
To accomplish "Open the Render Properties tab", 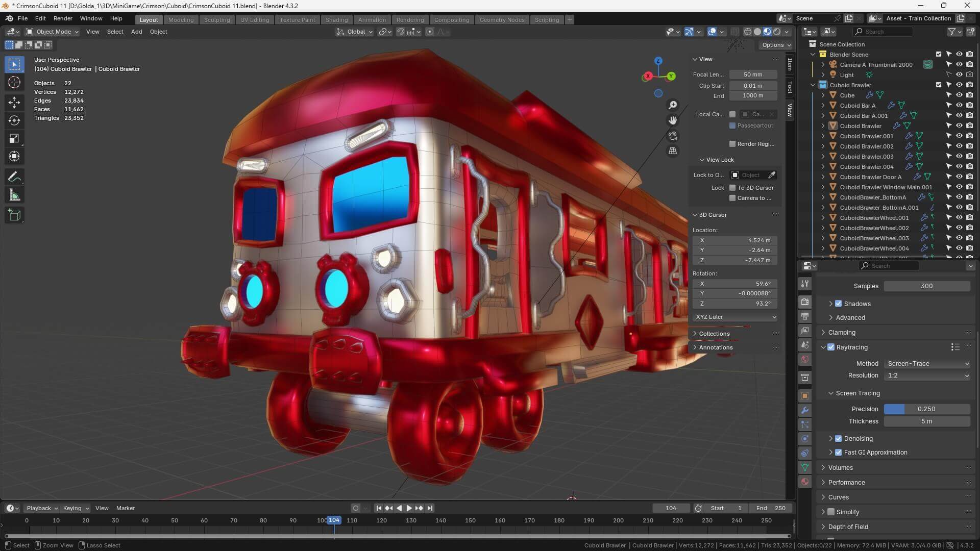I will (805, 302).
